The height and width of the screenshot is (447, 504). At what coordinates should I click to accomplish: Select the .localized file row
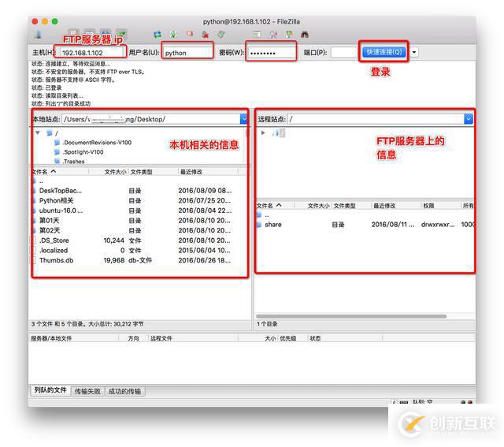point(140,251)
